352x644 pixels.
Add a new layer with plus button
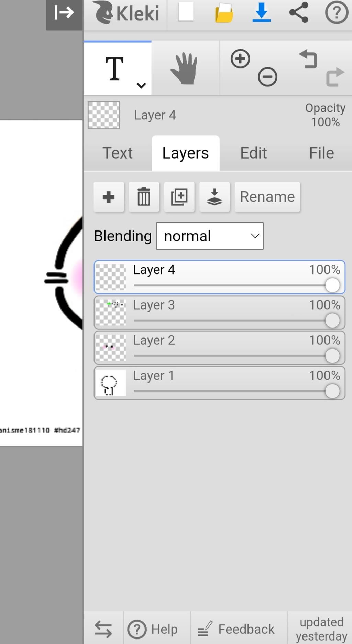click(109, 197)
